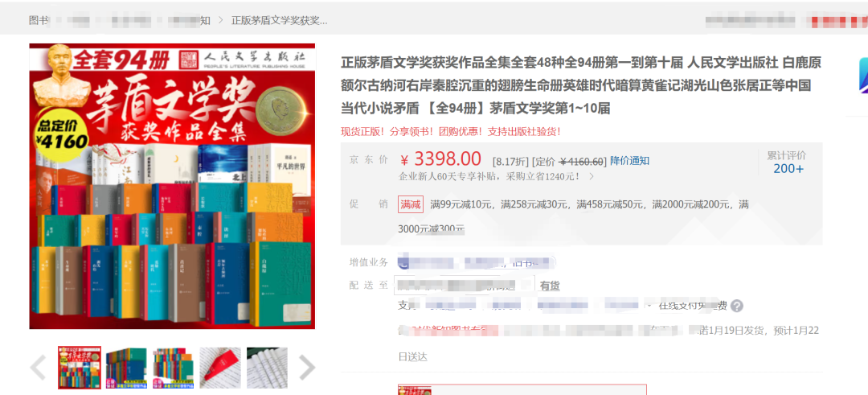
Task: Click the help question mark icon
Action: click(737, 306)
